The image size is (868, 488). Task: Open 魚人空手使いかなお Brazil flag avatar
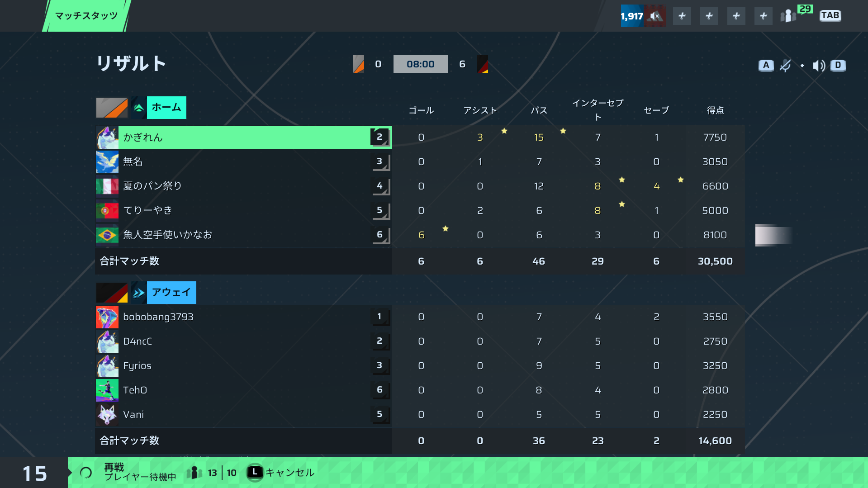tap(107, 235)
